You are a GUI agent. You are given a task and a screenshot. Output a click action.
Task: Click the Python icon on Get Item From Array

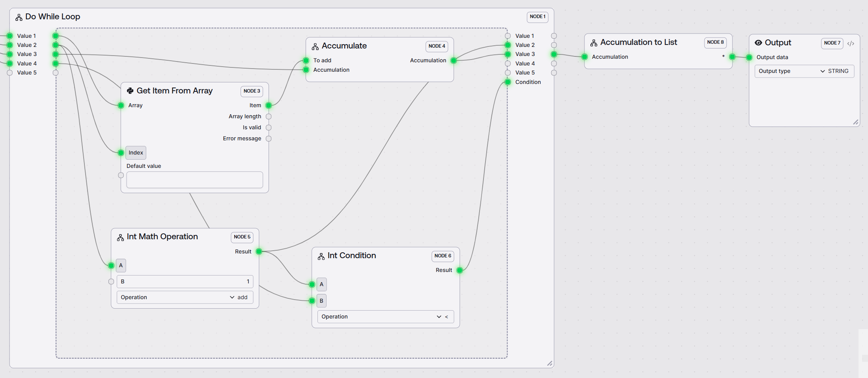130,91
